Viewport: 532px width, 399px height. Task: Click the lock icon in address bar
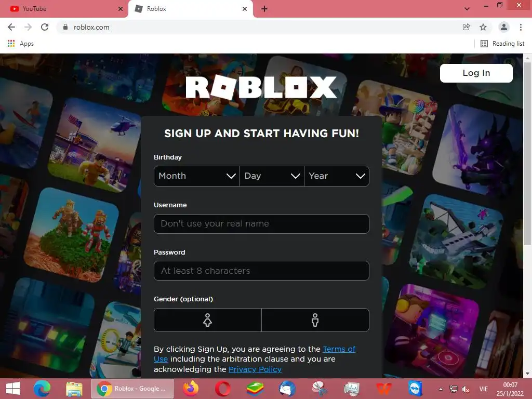[65, 27]
